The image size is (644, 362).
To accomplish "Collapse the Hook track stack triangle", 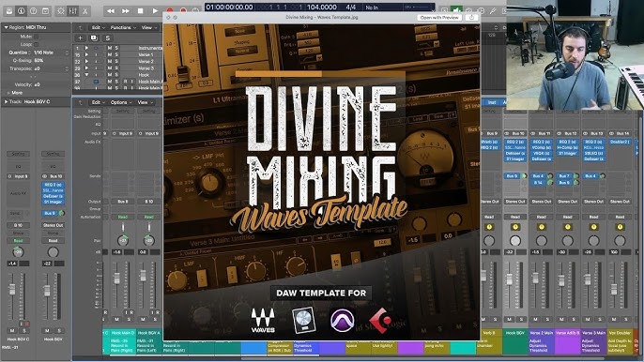I will point(86,75).
